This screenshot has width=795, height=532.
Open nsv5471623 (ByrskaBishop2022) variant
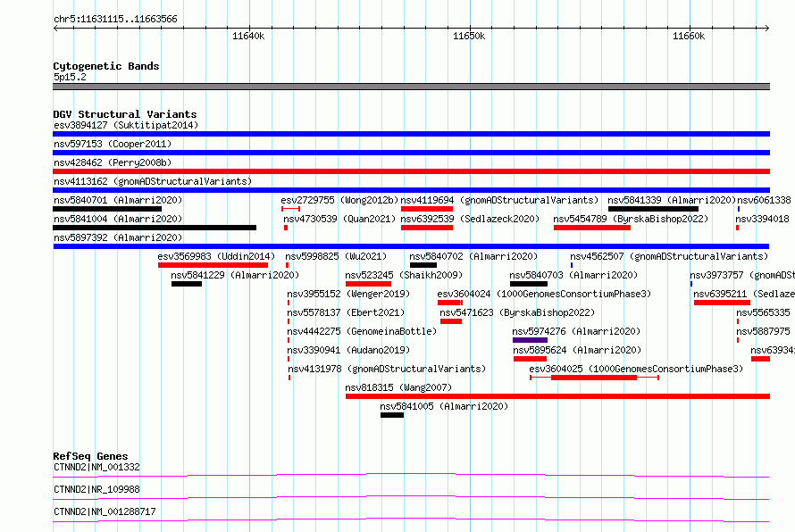(517, 312)
